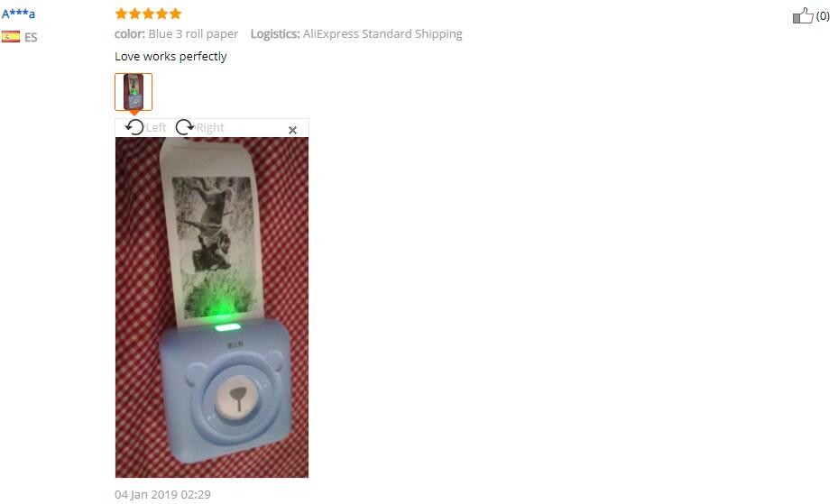Click the 'Right' rotate label
838x504 pixels.
[209, 128]
